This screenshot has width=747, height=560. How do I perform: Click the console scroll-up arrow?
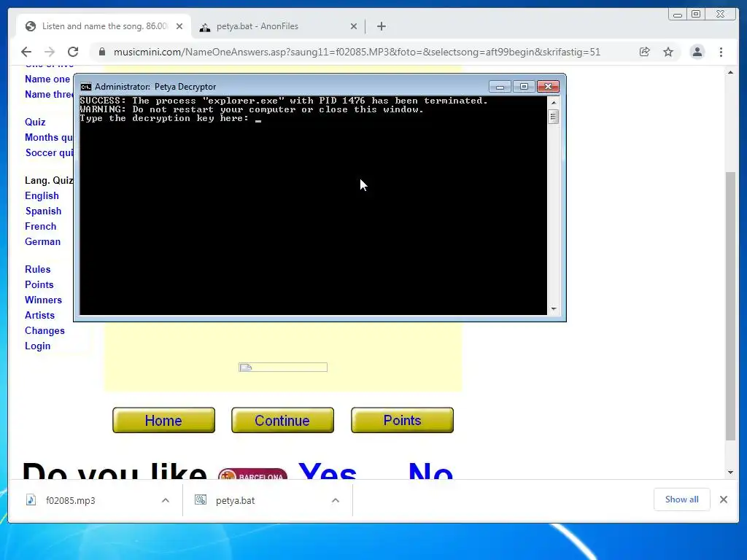[x=554, y=102]
